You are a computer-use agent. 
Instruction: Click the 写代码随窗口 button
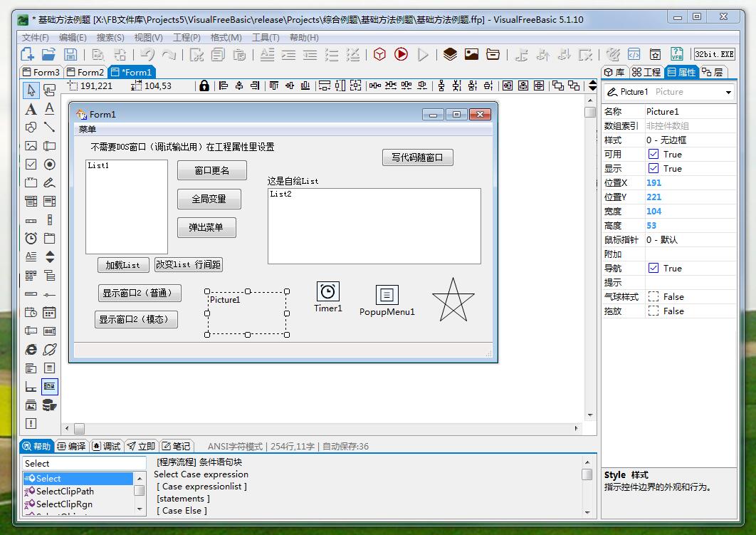pyautogui.click(x=418, y=157)
